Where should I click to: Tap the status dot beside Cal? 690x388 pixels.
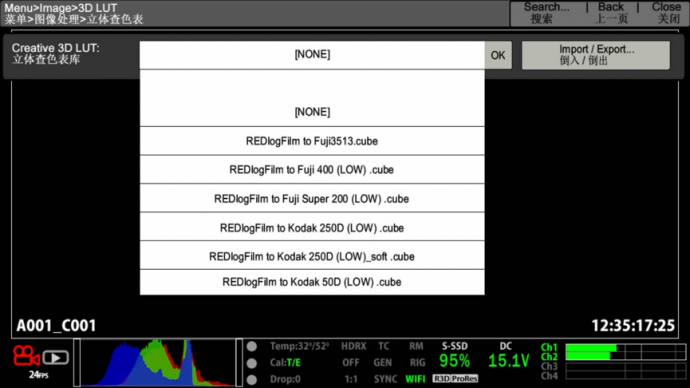click(252, 363)
